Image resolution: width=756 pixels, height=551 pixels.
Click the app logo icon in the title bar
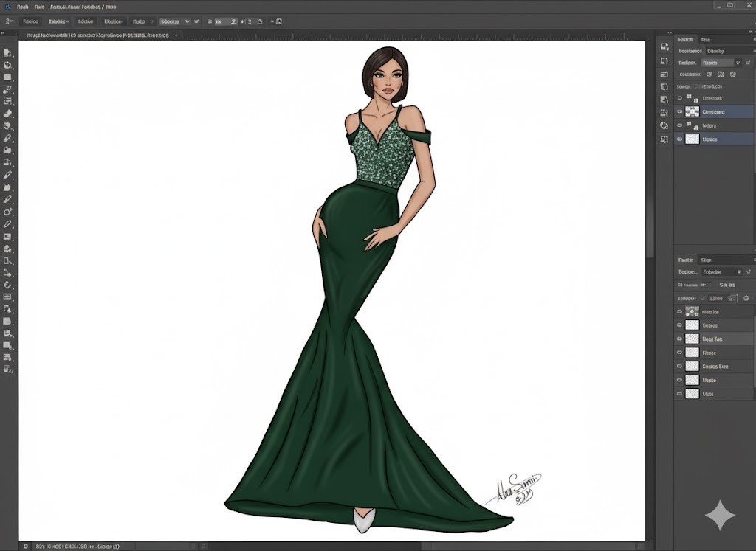(7, 6)
